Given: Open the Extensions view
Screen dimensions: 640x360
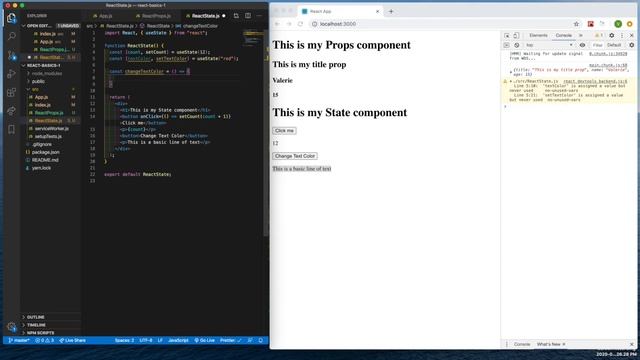Looking at the screenshot, I should pyautogui.click(x=11, y=92).
